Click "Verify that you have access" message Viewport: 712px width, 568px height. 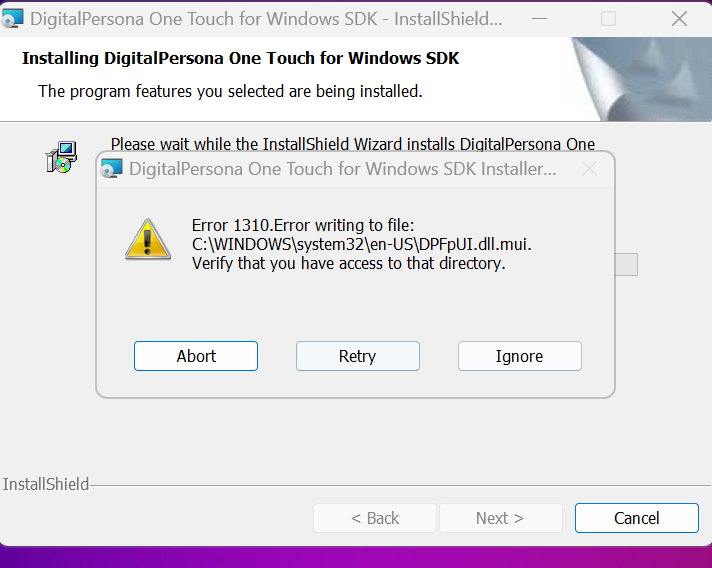click(x=349, y=263)
